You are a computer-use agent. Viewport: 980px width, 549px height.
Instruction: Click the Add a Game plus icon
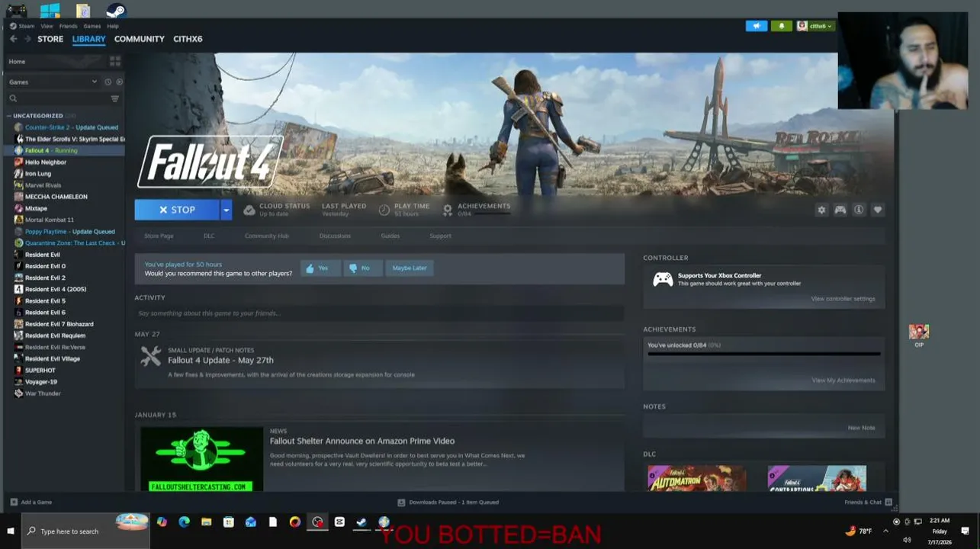14,502
